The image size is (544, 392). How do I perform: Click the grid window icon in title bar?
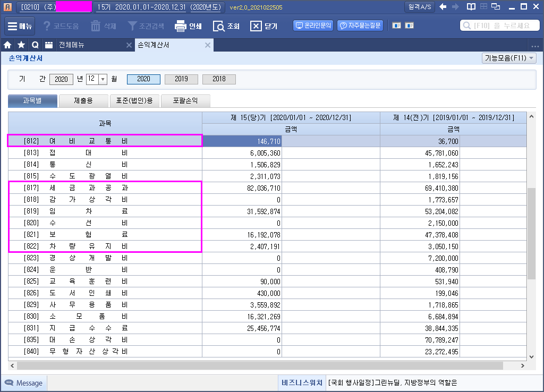coord(483,6)
